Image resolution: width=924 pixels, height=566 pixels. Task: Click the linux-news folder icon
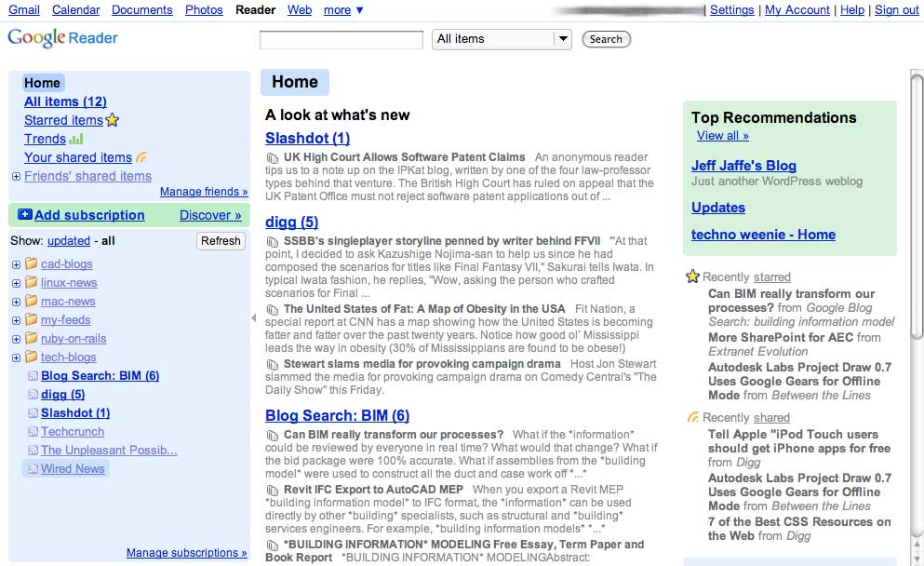(32, 282)
